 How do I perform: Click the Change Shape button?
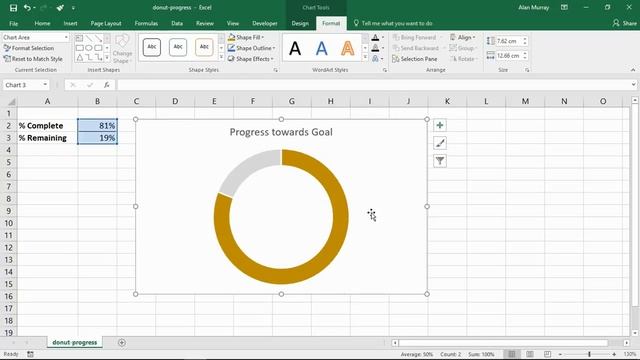122,49
